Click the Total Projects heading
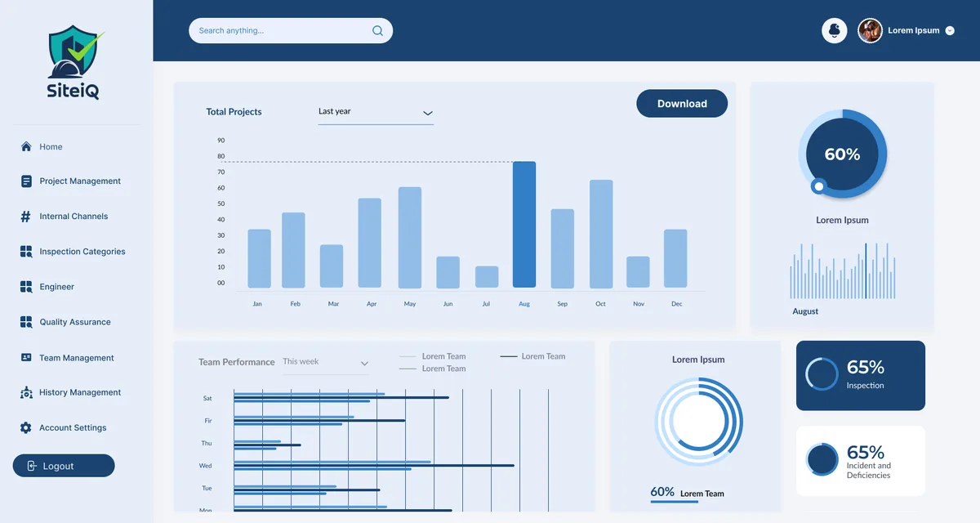 234,112
